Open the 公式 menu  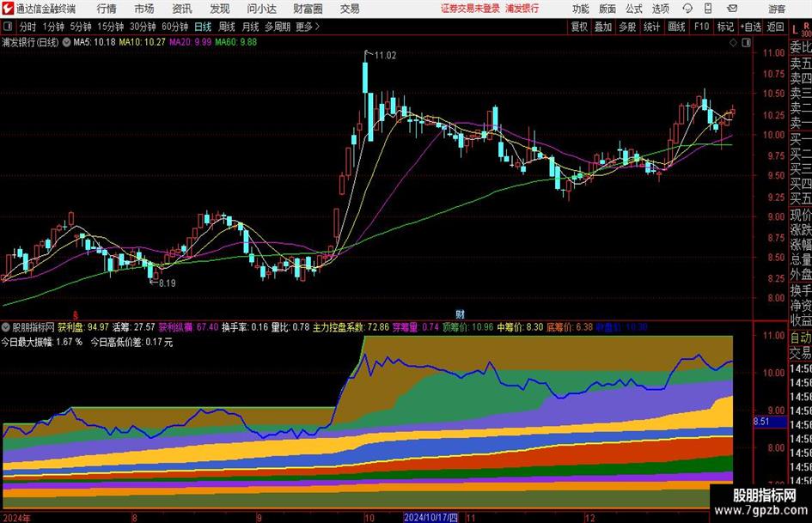pos(634,9)
